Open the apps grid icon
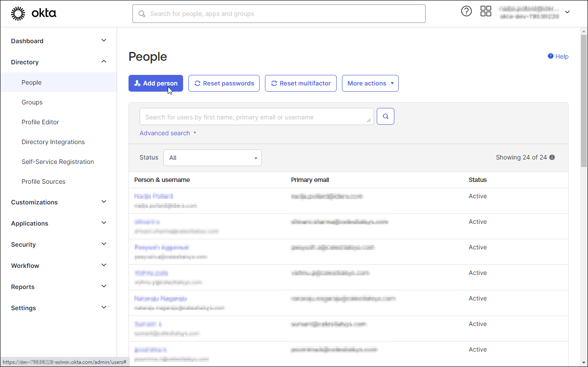 click(486, 11)
